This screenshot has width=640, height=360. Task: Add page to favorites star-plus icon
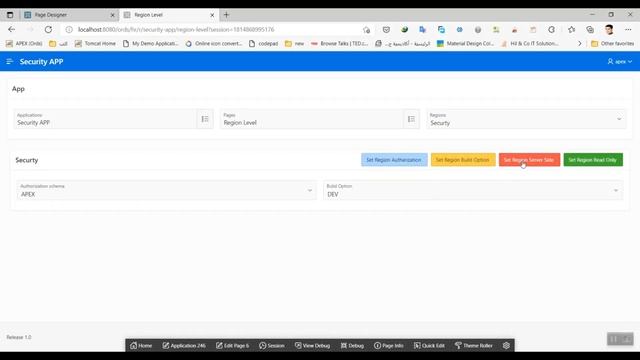pyautogui.click(x=367, y=29)
